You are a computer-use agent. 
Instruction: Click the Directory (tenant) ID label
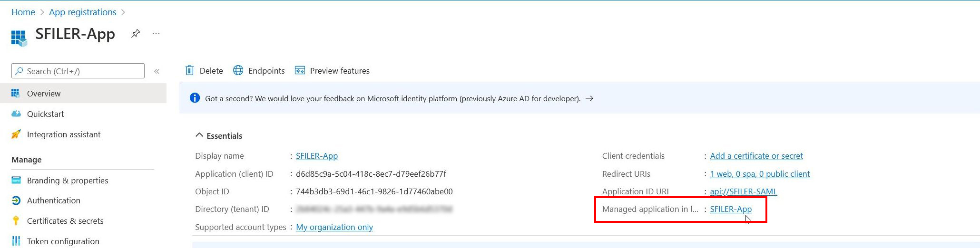(232, 209)
